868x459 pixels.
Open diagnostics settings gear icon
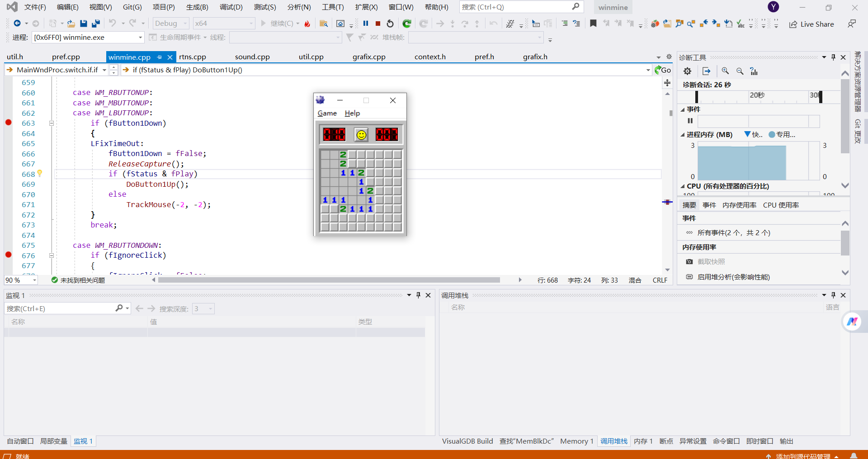coord(687,71)
